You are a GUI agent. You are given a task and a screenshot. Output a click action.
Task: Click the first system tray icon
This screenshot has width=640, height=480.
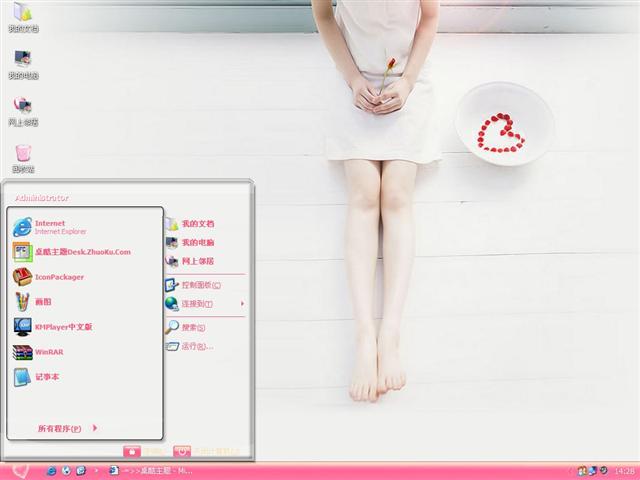pos(581,471)
